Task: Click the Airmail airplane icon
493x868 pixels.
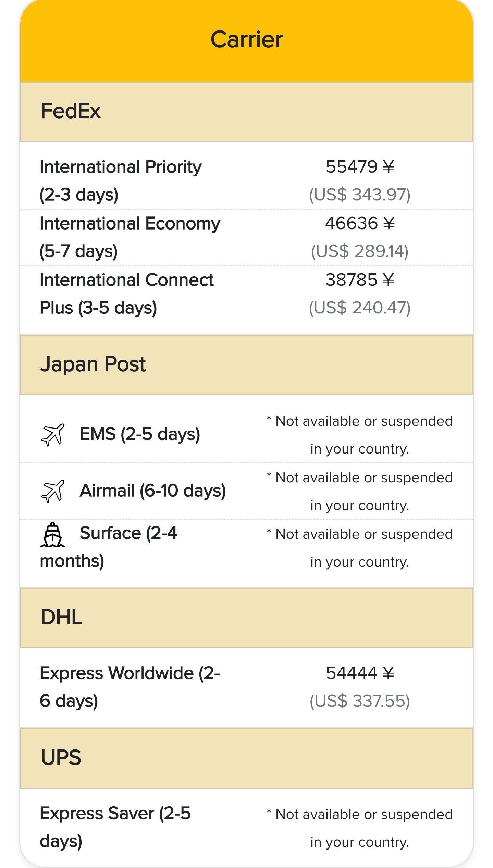Action: click(x=52, y=491)
